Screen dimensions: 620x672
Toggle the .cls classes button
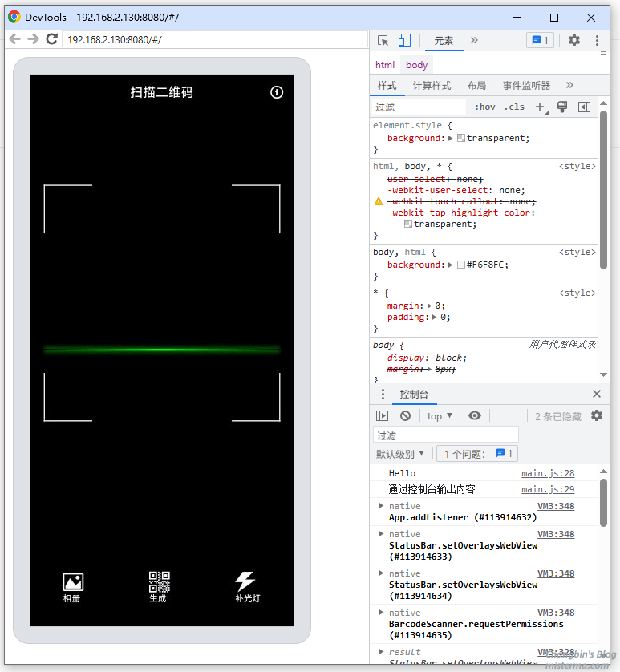point(514,107)
